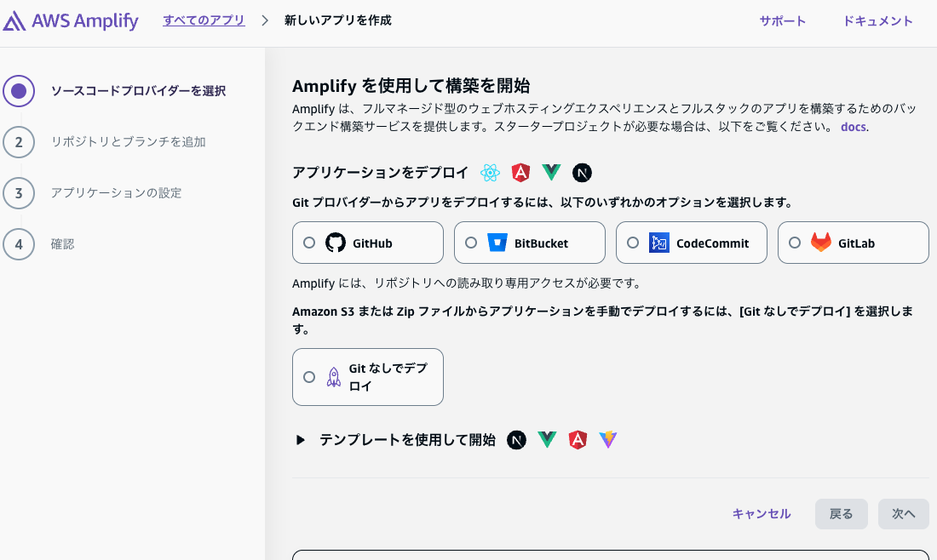
Task: Open the サポート menu item
Action: pyautogui.click(x=782, y=21)
